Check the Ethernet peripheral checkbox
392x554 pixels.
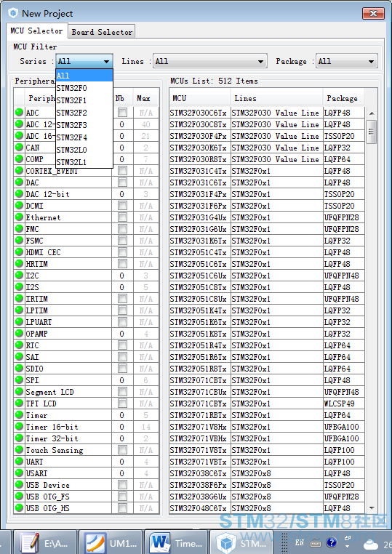122,217
